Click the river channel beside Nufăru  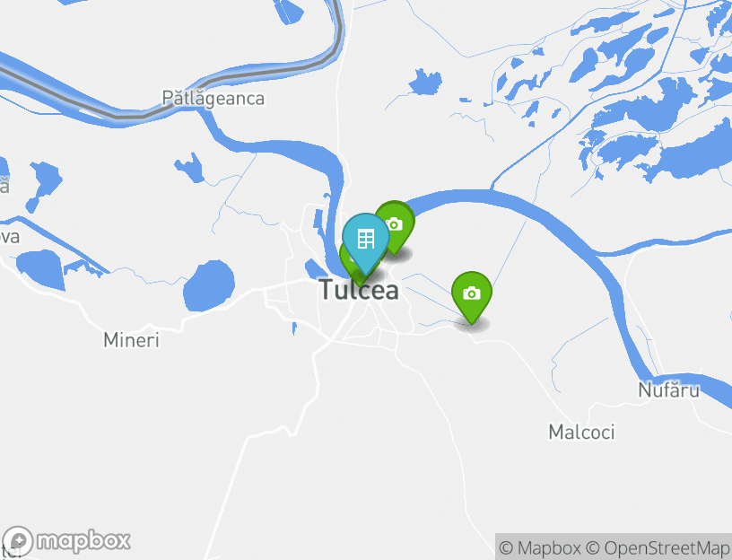point(628,322)
